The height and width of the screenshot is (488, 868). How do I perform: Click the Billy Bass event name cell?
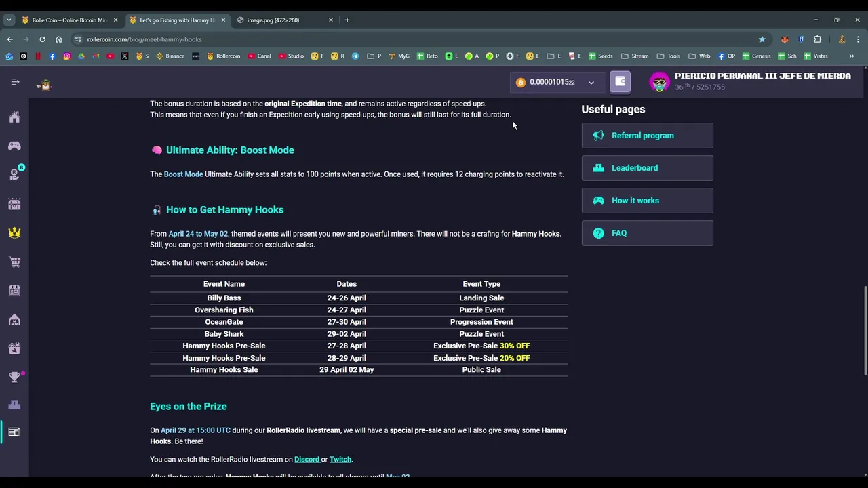click(x=224, y=298)
